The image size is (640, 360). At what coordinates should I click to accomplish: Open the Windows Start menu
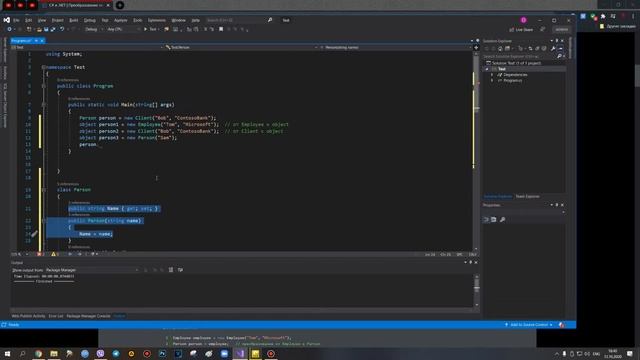point(7,353)
